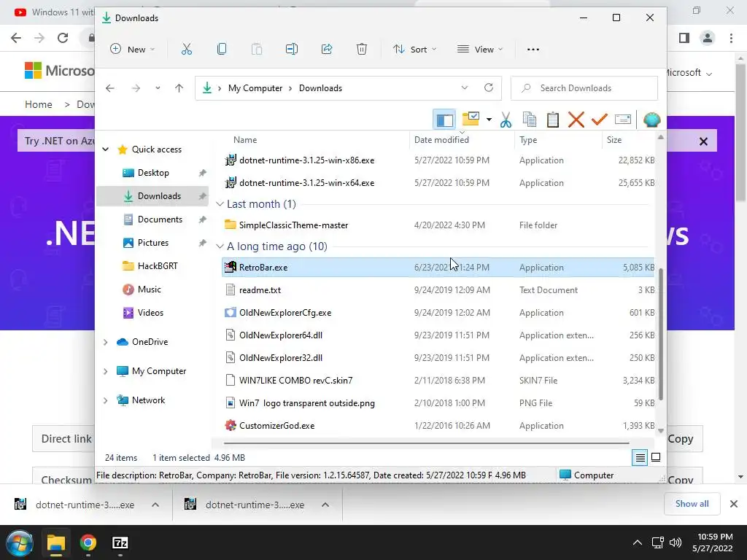This screenshot has height=560, width=747.
Task: Click the file list horizontal scrollbar
Action: click(x=426, y=443)
